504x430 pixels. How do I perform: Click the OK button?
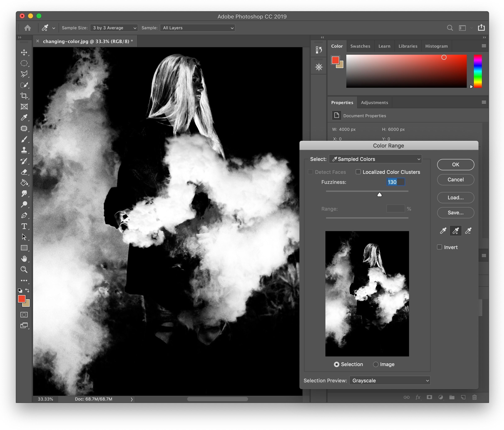(455, 164)
